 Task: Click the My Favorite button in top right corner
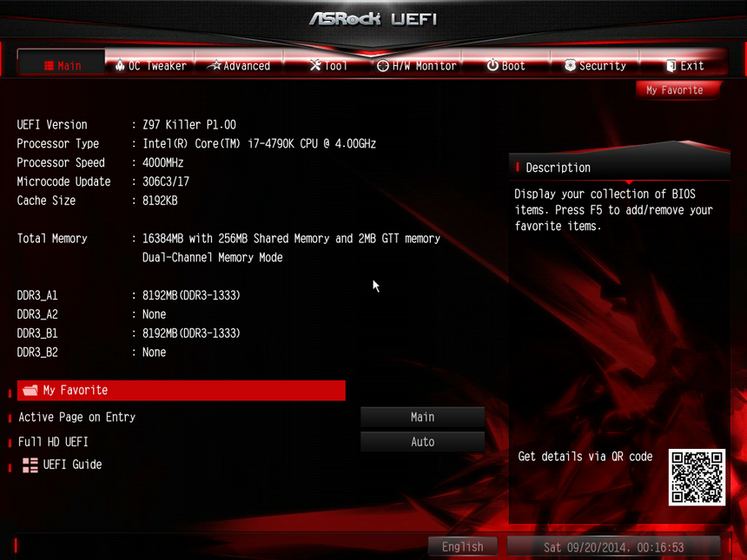[x=676, y=89]
